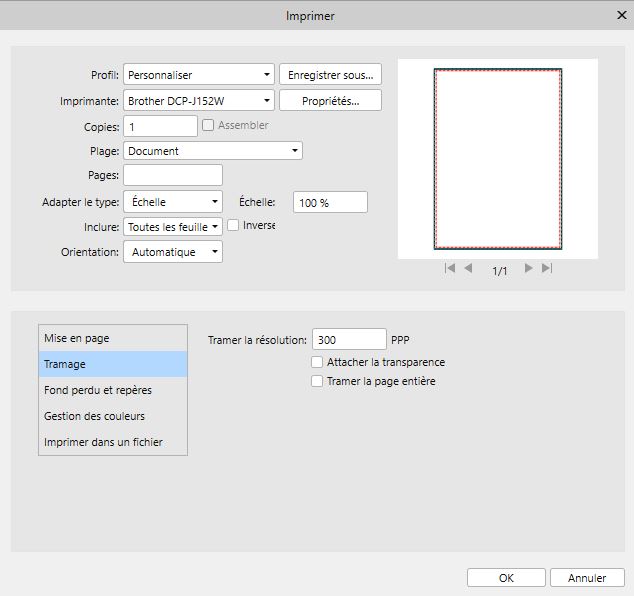The height and width of the screenshot is (596, 634).
Task: Select Imprimer dans un fichier section
Action: [x=113, y=442]
